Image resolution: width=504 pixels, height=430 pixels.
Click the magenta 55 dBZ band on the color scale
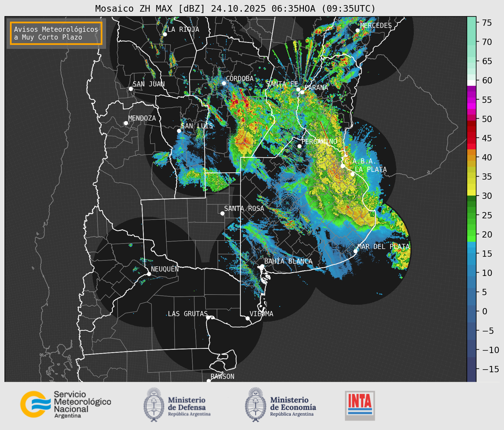coord(471,100)
